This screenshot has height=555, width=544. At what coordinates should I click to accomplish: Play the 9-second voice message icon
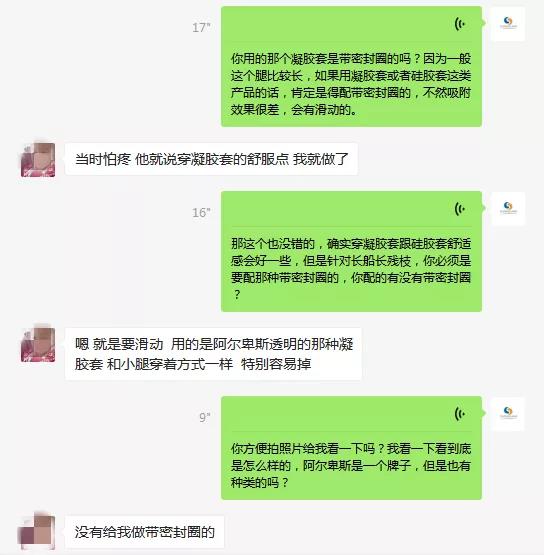459,414
